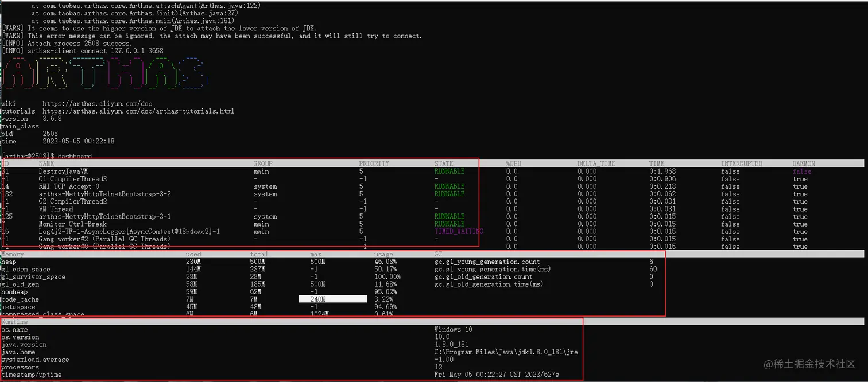
Task: Select the DestroyJavaVM thread name
Action: tap(63, 171)
